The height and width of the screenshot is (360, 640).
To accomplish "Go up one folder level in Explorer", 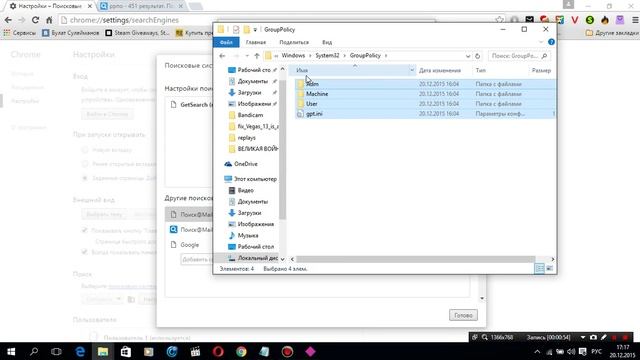I will pyautogui.click(x=257, y=56).
